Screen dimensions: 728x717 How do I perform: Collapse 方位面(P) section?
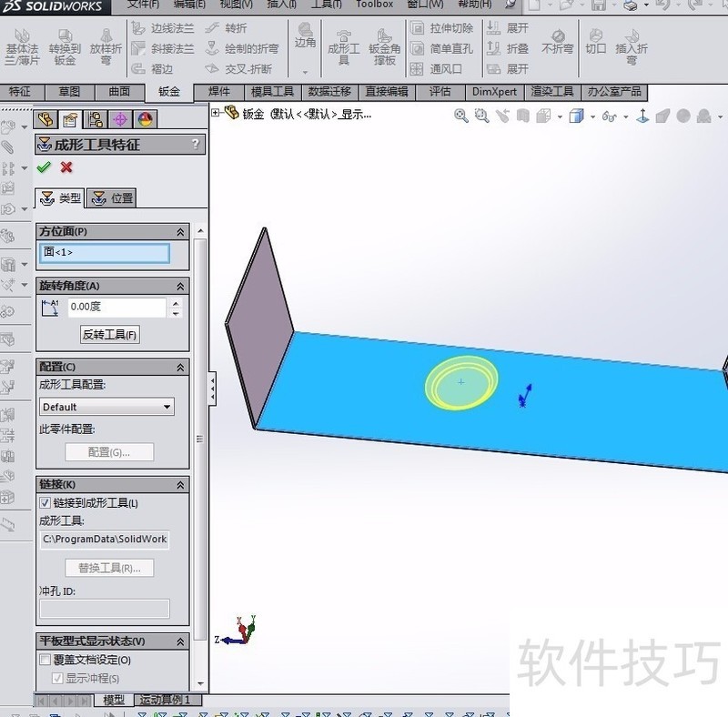[x=180, y=232]
